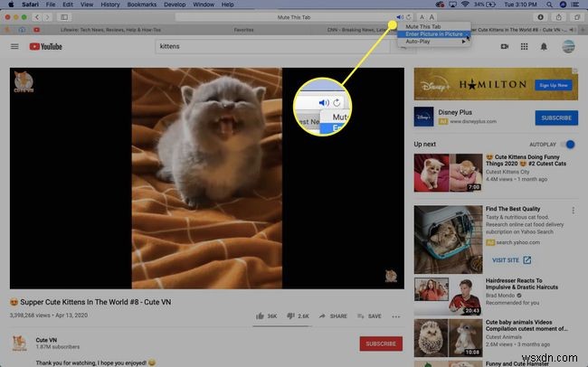Go to YouTube home via logo
The height and width of the screenshot is (367, 588).
pos(46,46)
